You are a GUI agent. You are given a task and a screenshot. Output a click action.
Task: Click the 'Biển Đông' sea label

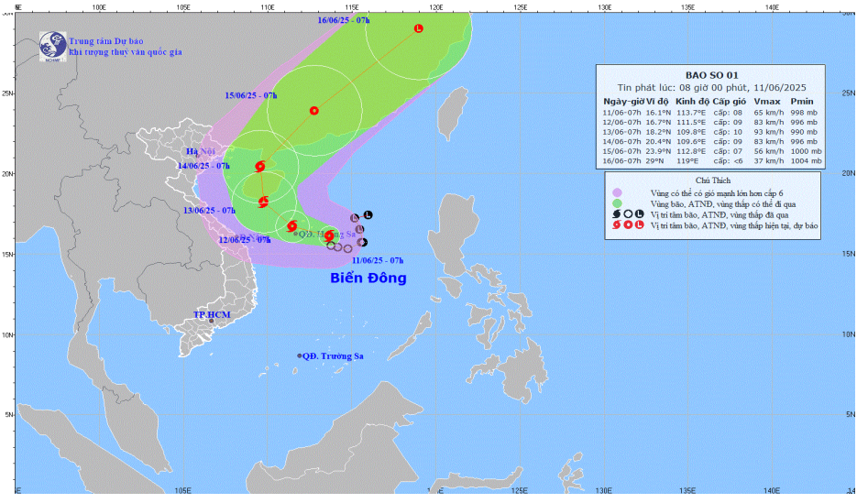click(x=368, y=278)
